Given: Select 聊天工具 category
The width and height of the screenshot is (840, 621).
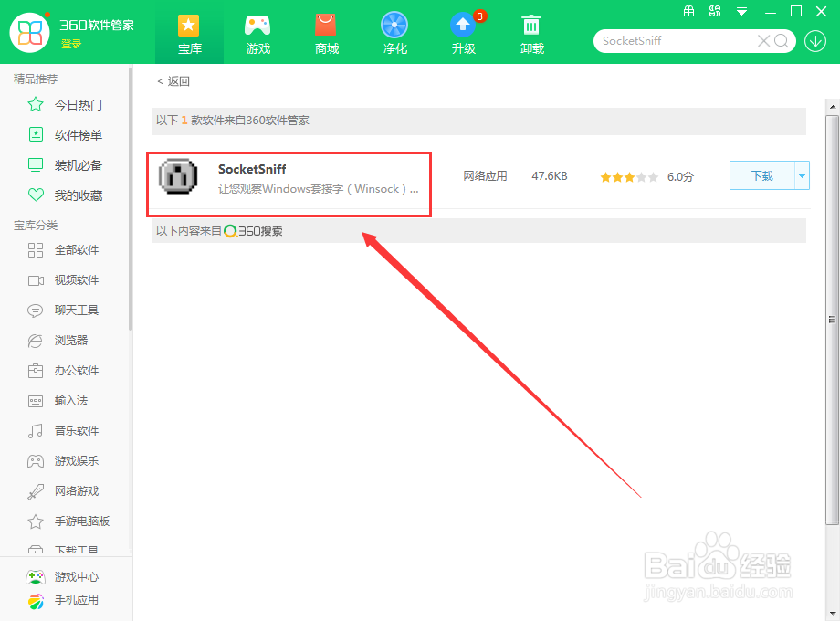Looking at the screenshot, I should pos(77,310).
